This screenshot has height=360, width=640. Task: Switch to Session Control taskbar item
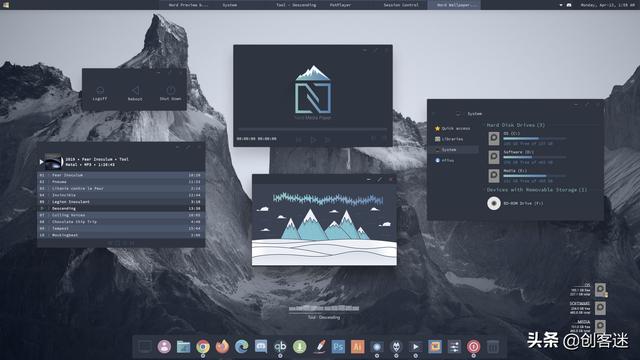pyautogui.click(x=401, y=5)
